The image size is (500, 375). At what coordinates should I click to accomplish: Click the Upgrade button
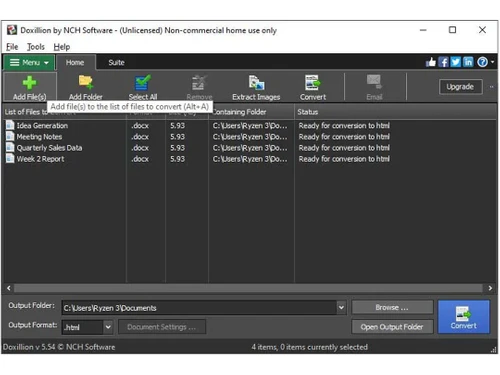point(460,87)
